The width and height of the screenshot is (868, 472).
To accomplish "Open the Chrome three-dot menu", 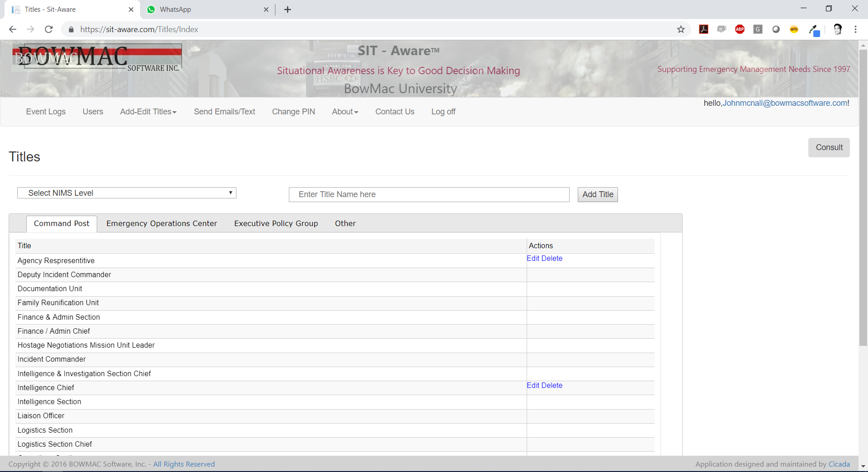I will click(855, 29).
